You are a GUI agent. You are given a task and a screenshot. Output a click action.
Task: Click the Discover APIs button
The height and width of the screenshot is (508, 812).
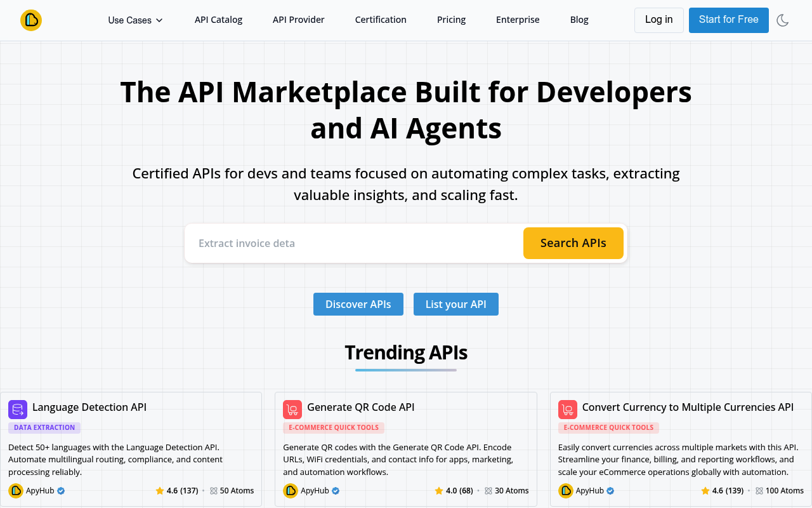(x=358, y=304)
